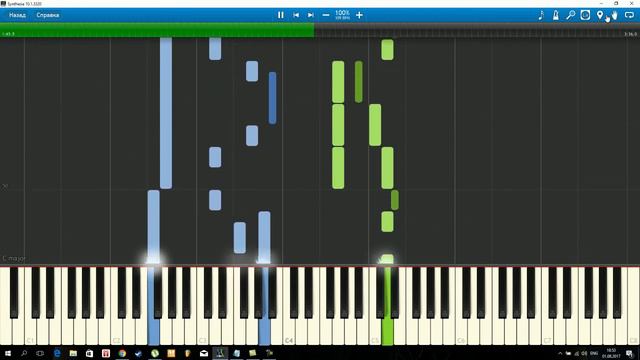
Task: Jump back with the previous button
Action: click(x=296, y=15)
